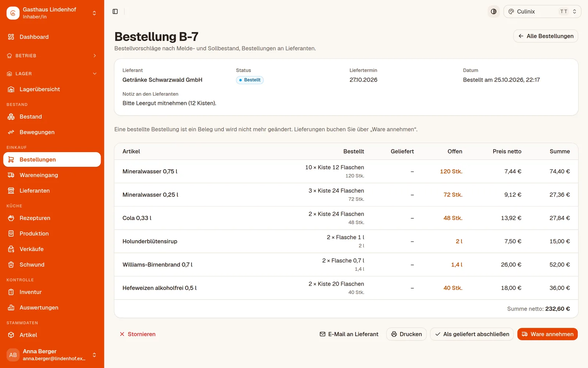Click Hefeweizen alkoholfrei 0,5 l

click(159, 288)
